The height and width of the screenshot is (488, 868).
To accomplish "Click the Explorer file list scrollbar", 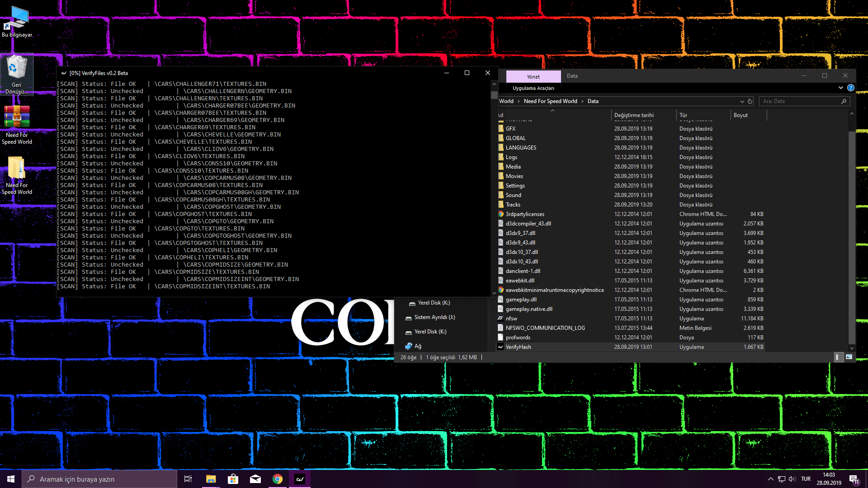I will [852, 237].
